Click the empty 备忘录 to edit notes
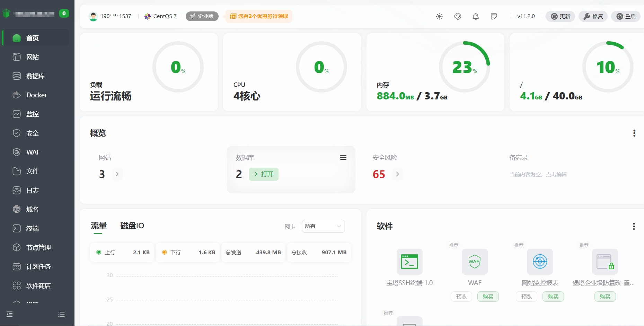The height and width of the screenshot is (326, 644). pos(537,175)
